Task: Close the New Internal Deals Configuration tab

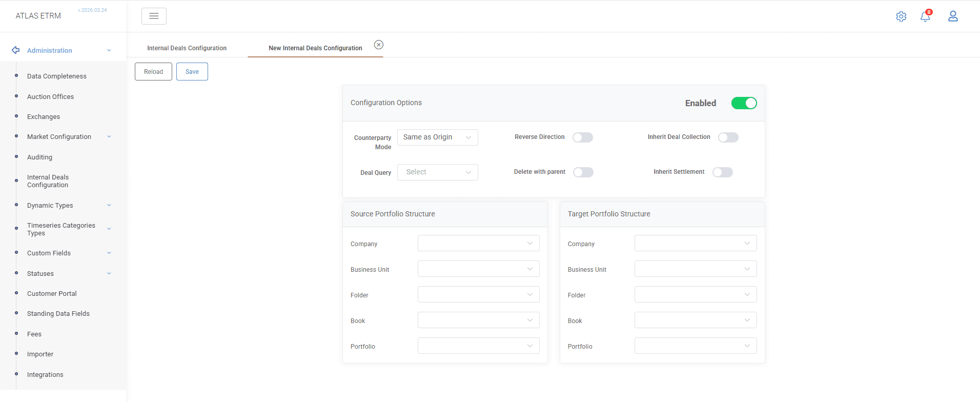Action: [x=379, y=45]
